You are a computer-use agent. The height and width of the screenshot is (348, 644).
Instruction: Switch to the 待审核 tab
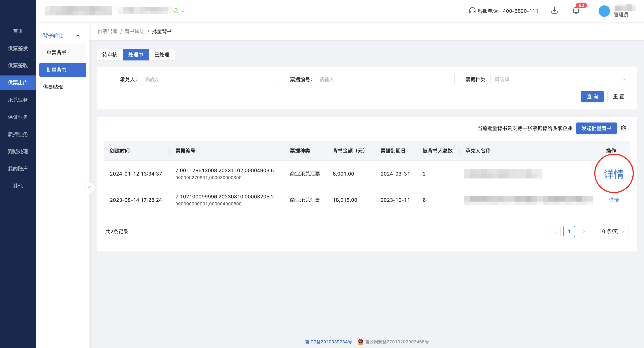click(109, 55)
